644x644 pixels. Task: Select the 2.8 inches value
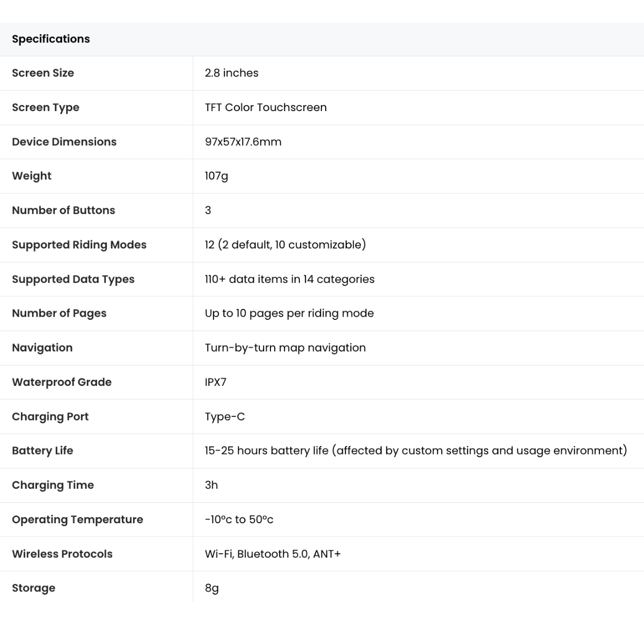231,73
